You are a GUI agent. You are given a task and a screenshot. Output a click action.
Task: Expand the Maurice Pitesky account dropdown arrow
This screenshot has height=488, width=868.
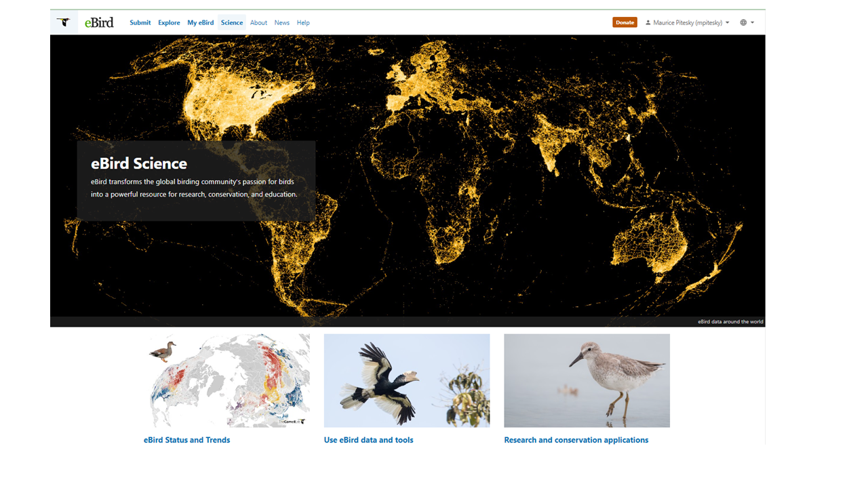[727, 22]
